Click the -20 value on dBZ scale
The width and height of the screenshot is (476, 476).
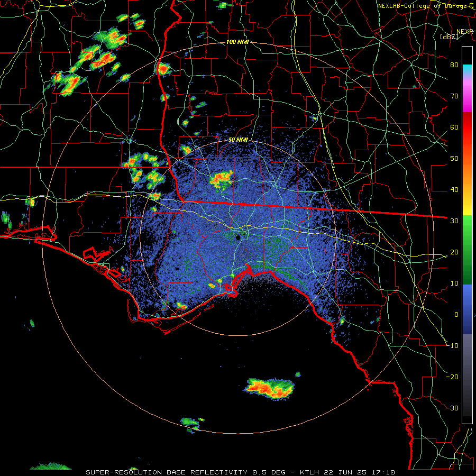click(452, 377)
